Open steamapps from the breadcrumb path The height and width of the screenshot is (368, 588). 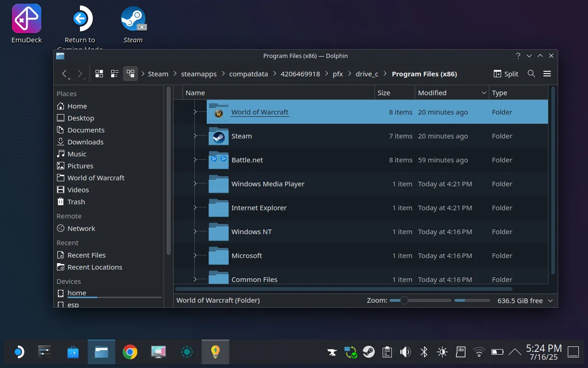[x=198, y=74]
